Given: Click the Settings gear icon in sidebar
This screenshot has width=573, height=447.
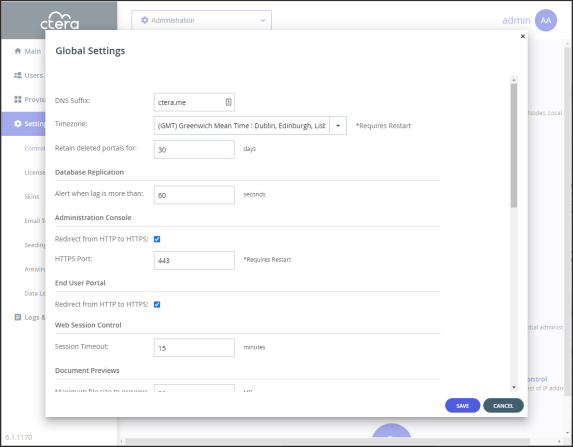Looking at the screenshot, I should (x=18, y=124).
